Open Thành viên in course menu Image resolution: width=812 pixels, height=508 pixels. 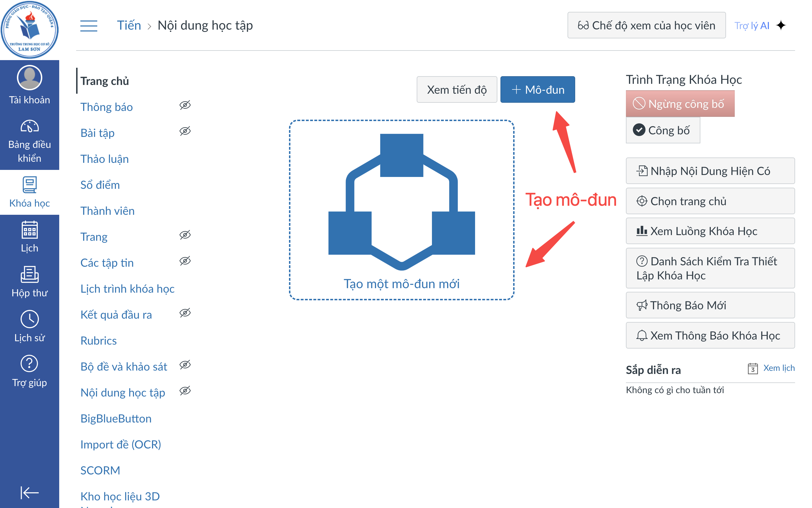pyautogui.click(x=107, y=211)
